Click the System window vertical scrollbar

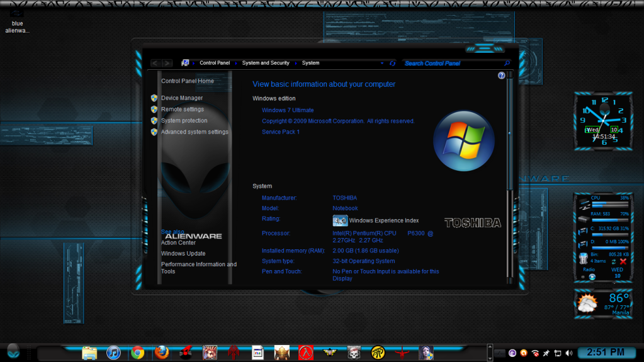(x=510, y=178)
